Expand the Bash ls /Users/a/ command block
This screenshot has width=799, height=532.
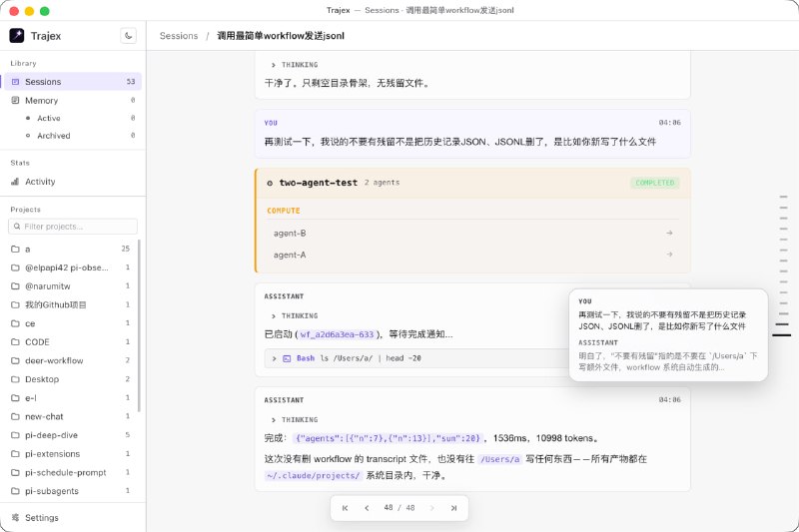pos(416,358)
